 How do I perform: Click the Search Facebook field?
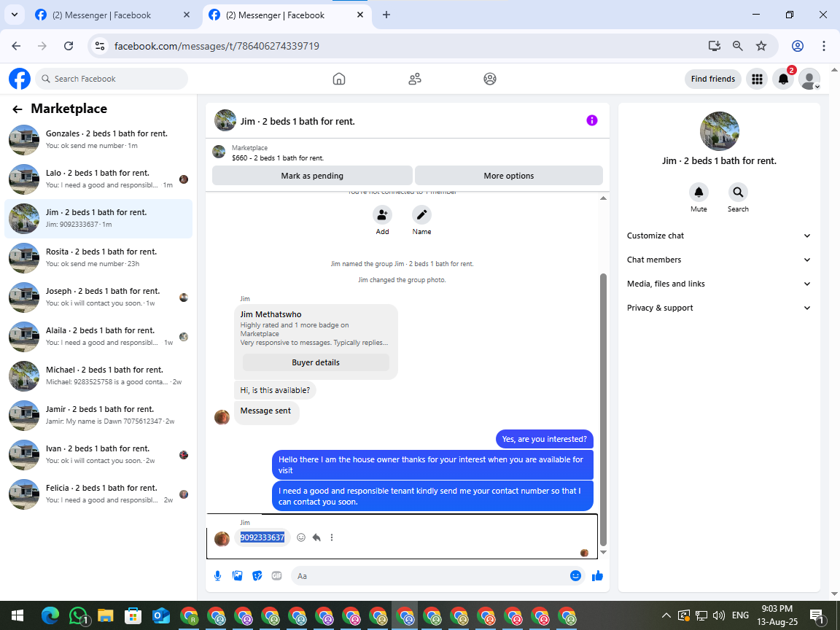(x=112, y=79)
